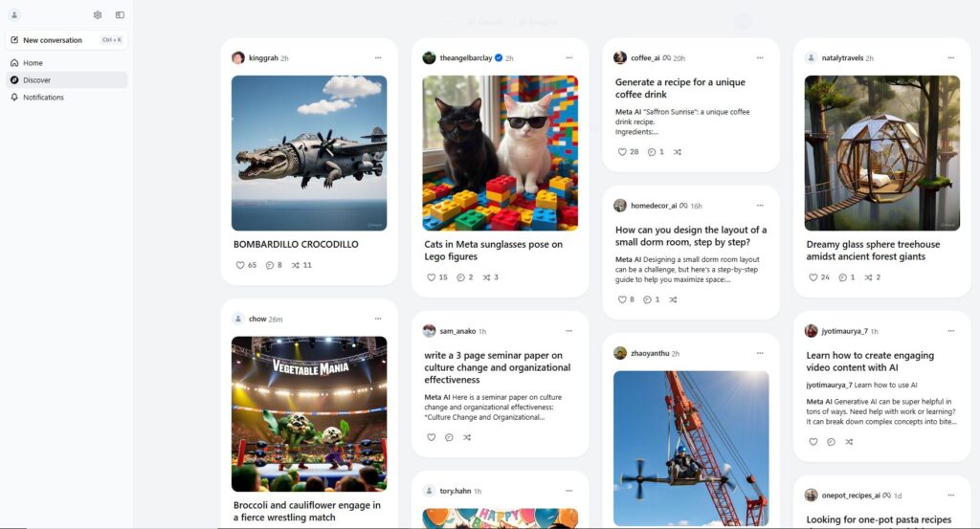Screen dimensions: 980x529
Task: Like the BOMBARDILLO CROCODILLO post
Action: click(240, 265)
